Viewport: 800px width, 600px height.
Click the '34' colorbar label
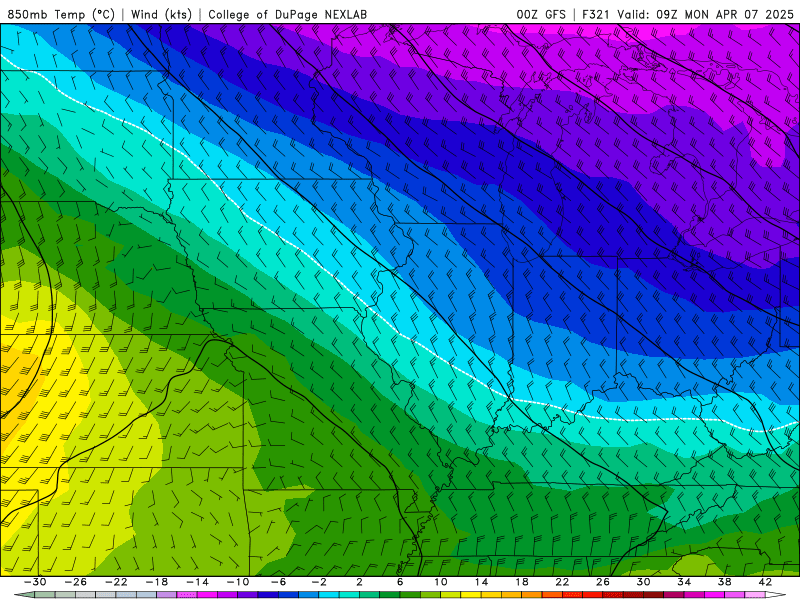click(x=684, y=582)
